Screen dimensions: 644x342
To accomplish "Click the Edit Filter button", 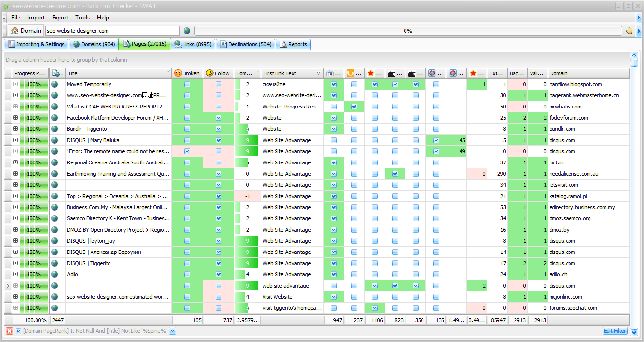I will point(614,331).
